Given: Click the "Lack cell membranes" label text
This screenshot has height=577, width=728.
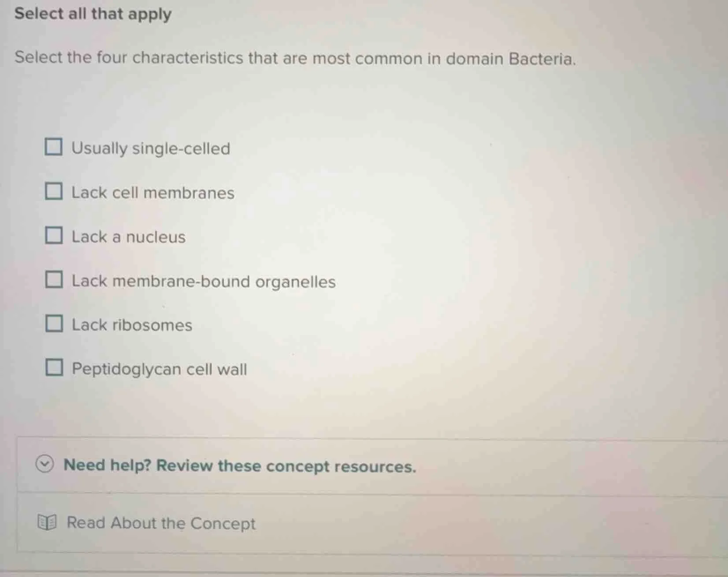Looking at the screenshot, I should tap(153, 193).
